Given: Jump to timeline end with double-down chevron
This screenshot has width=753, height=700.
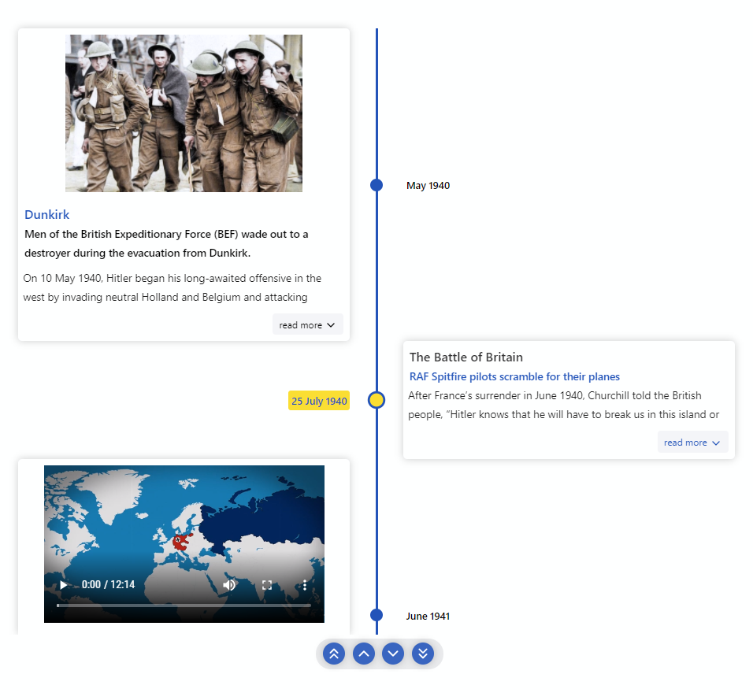Looking at the screenshot, I should point(423,654).
